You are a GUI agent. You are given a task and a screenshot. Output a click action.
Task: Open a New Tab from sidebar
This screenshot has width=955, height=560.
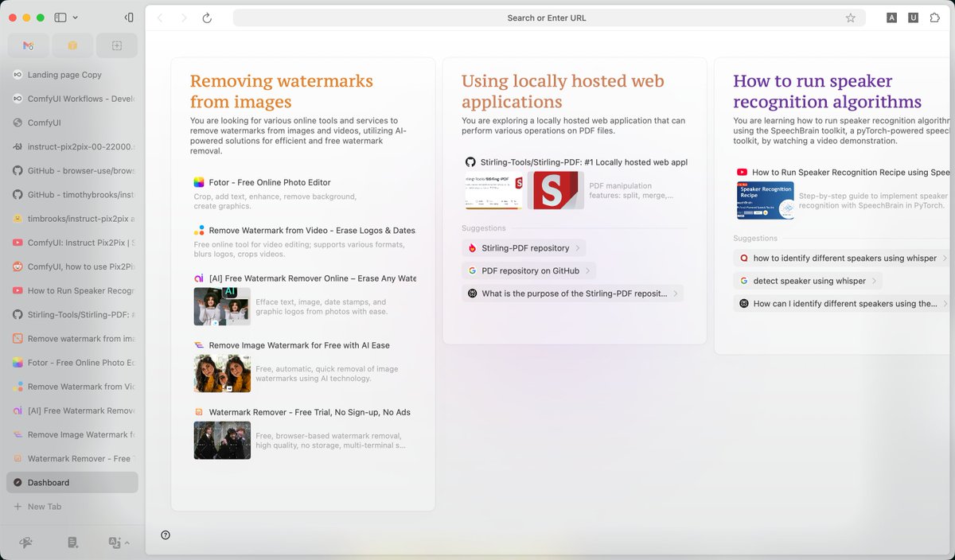click(x=72, y=506)
